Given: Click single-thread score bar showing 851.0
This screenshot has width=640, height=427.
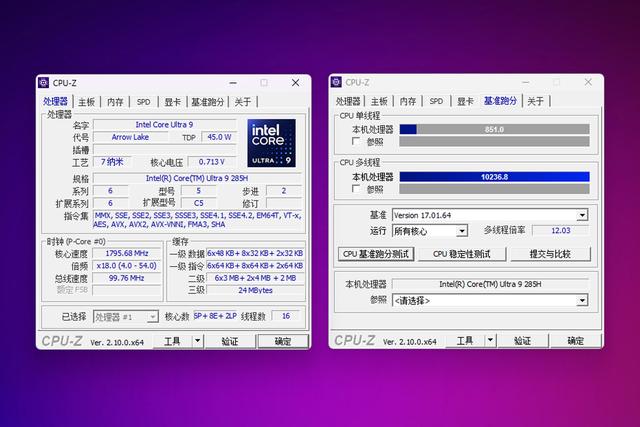Looking at the screenshot, I should pos(494,129).
